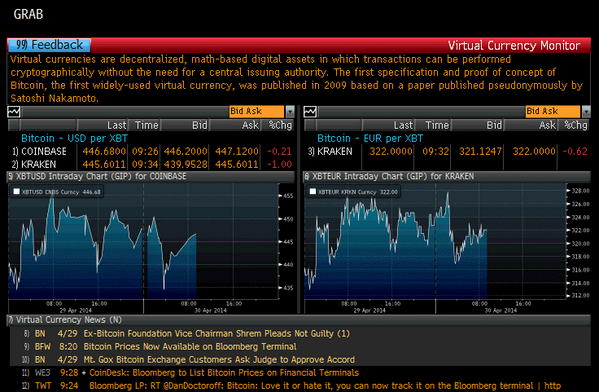
Task: Open Bloomberg LP DanDoctoroff tweet item
Action: [x=325, y=386]
